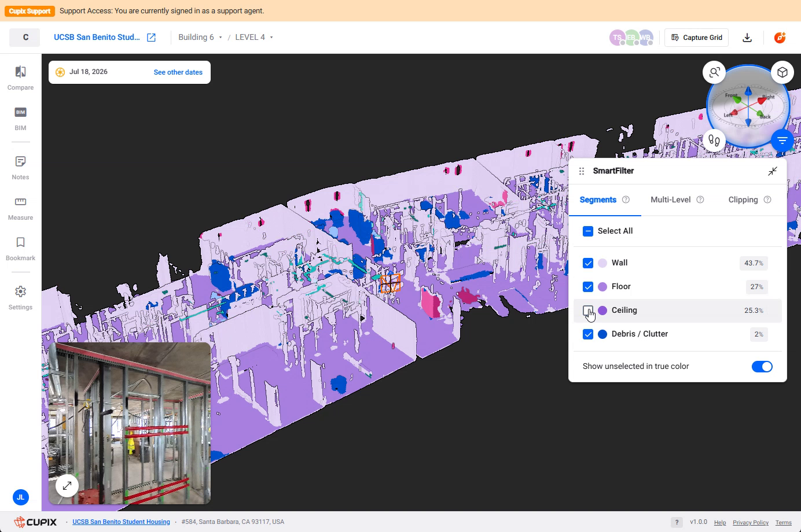Open the Terms link in the footer
Viewport: 801px width, 532px height.
784,523
